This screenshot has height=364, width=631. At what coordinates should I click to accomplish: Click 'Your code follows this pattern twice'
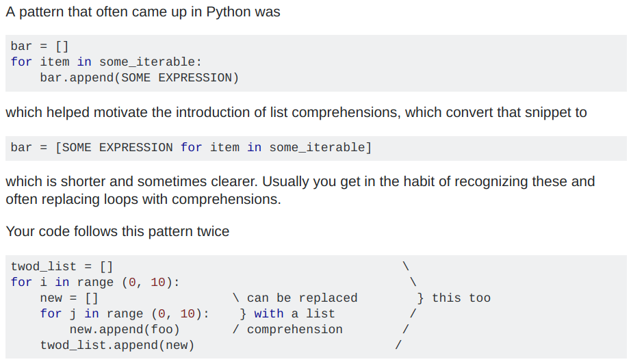[117, 231]
